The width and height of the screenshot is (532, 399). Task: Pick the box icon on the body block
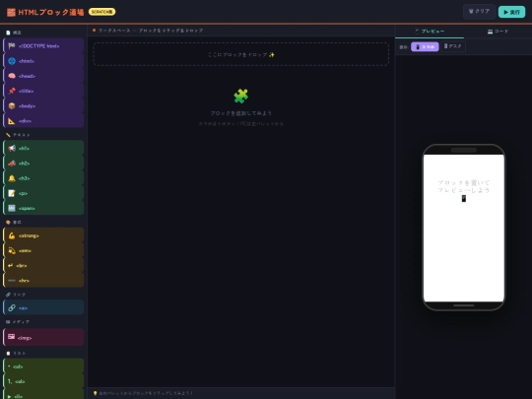click(12, 105)
